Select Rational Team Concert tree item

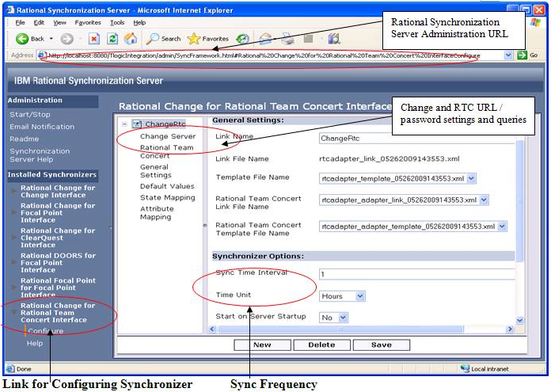point(166,151)
